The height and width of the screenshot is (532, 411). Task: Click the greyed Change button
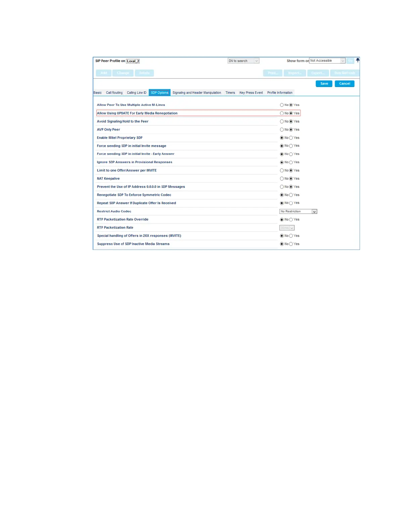[123, 73]
